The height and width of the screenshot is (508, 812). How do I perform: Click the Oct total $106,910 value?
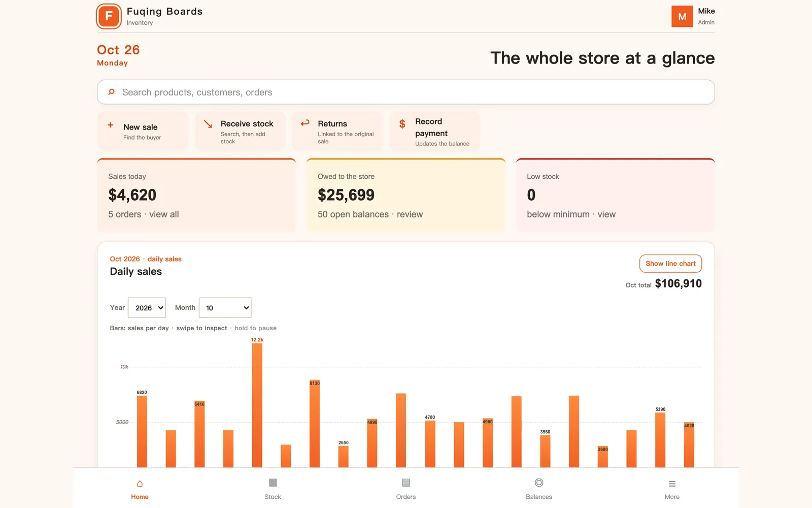coord(678,283)
